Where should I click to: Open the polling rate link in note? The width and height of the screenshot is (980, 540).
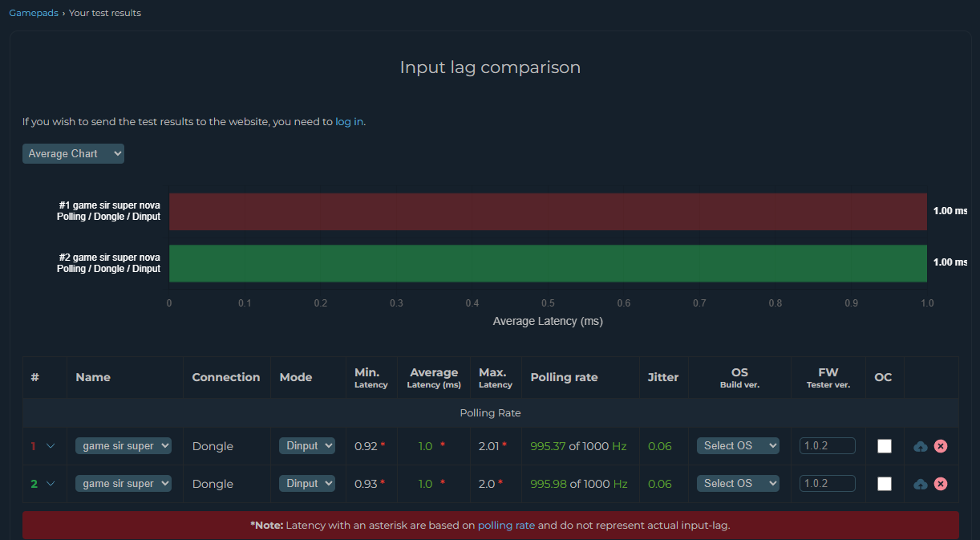(x=506, y=526)
